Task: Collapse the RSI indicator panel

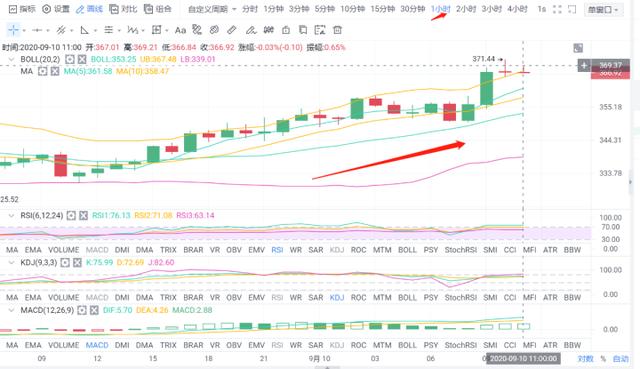Action: [11, 215]
